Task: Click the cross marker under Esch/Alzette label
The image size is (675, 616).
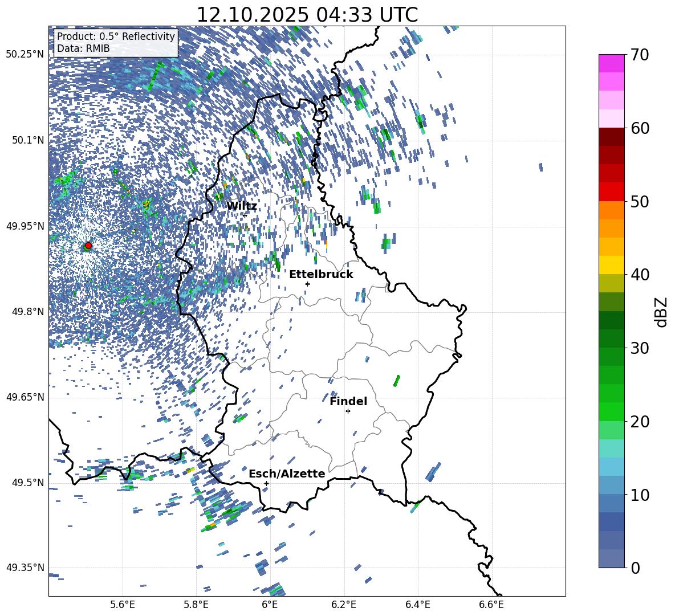Action: [266, 483]
